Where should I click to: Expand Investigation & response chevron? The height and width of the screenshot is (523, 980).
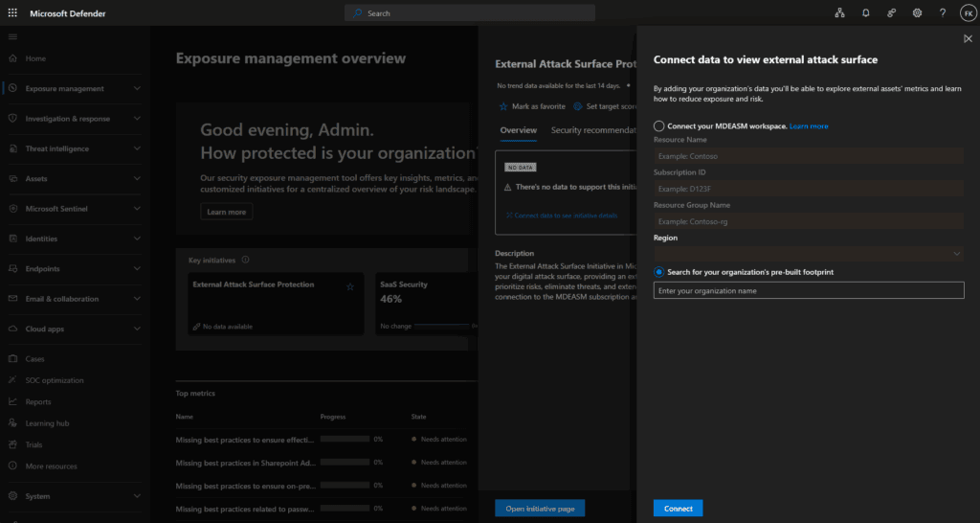click(137, 118)
